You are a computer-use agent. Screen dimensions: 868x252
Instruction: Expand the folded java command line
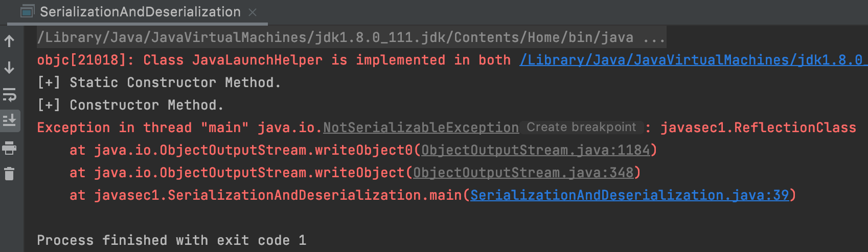(x=654, y=38)
